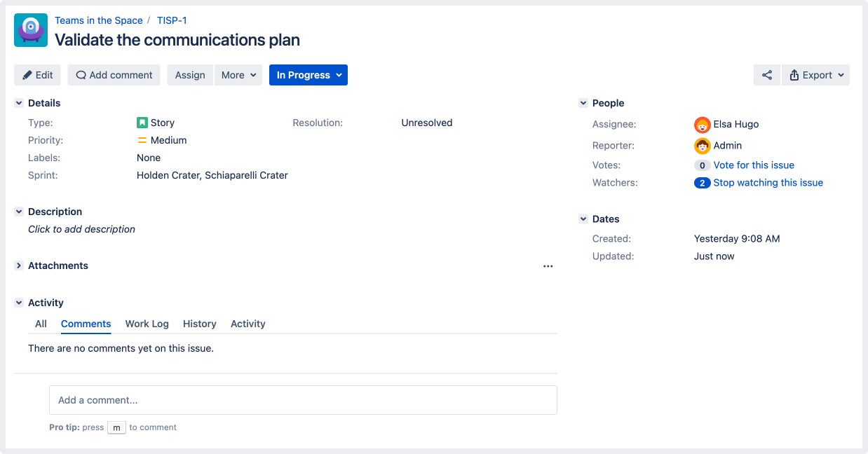Expand the Attachments section
Image resolution: width=868 pixels, height=454 pixels.
(x=19, y=266)
